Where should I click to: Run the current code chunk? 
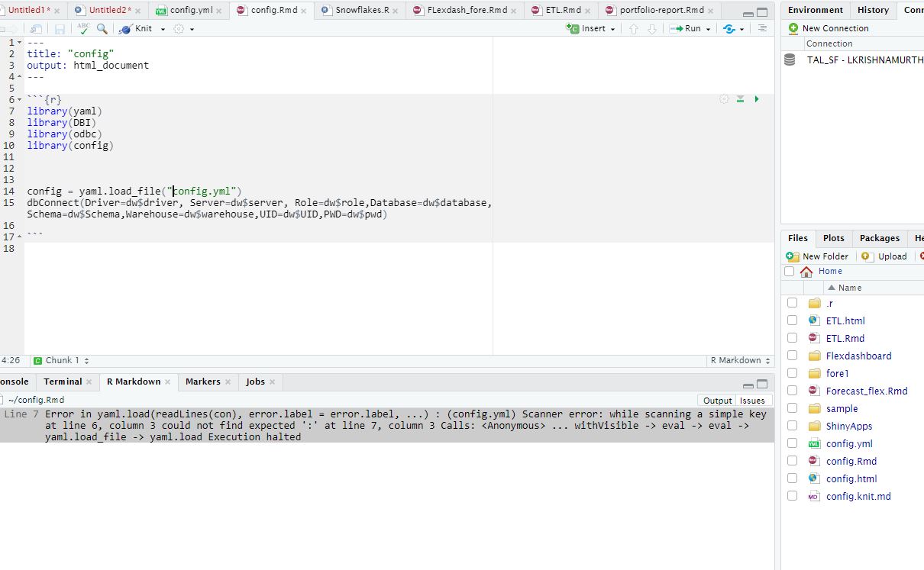(755, 98)
